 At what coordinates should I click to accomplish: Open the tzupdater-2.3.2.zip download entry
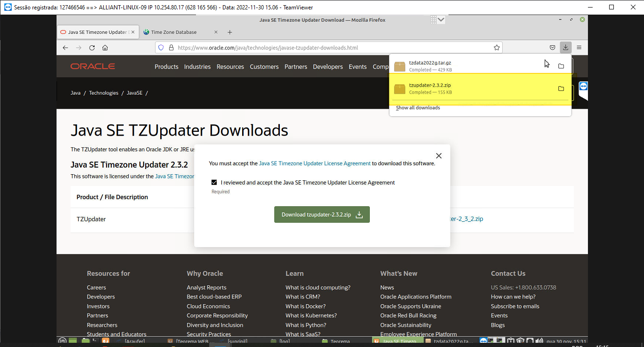481,89
